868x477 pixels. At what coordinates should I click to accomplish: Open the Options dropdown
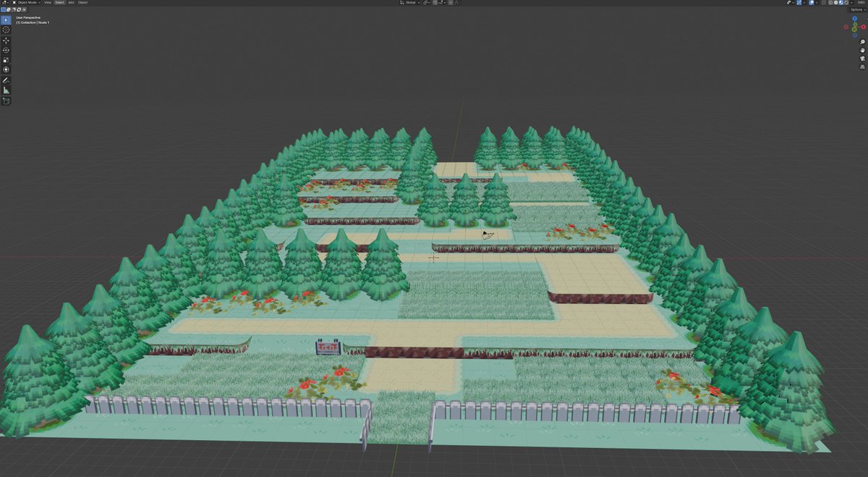point(858,9)
